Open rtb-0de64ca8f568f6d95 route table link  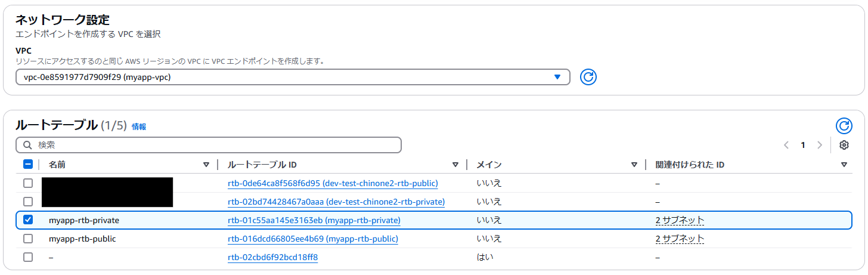coord(333,183)
